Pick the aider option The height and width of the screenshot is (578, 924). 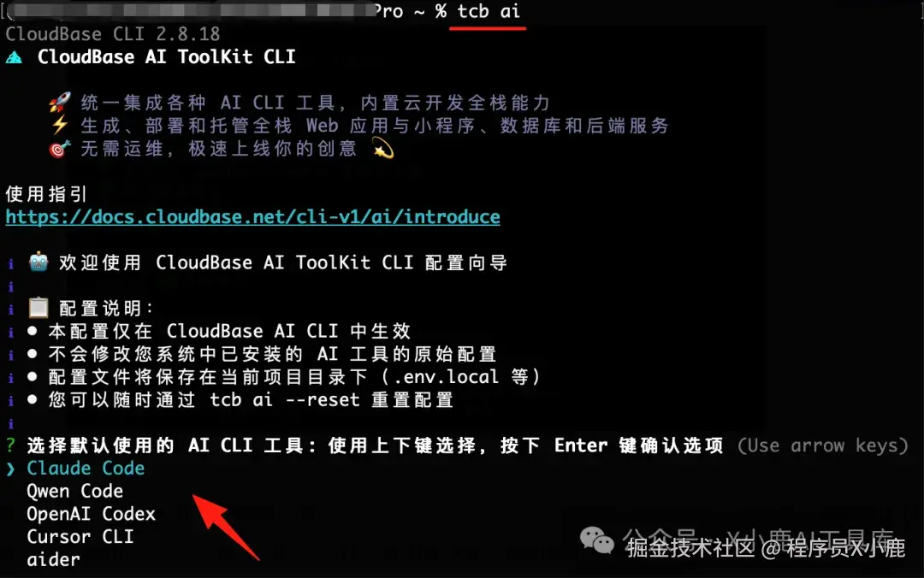tap(53, 560)
